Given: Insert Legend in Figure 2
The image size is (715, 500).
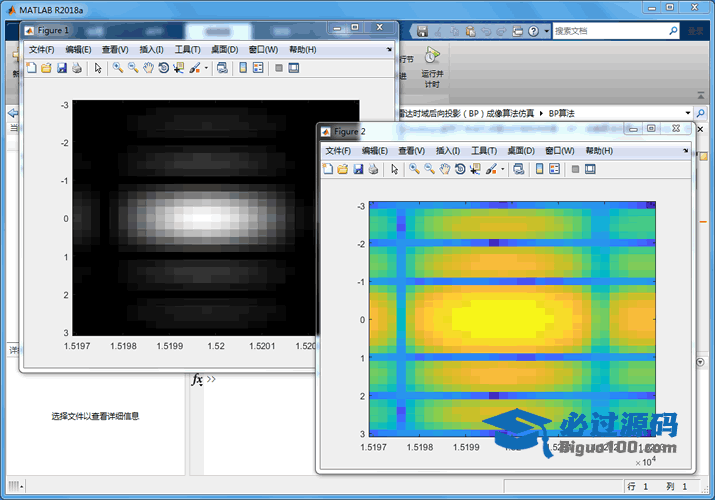Looking at the screenshot, I should (x=554, y=169).
